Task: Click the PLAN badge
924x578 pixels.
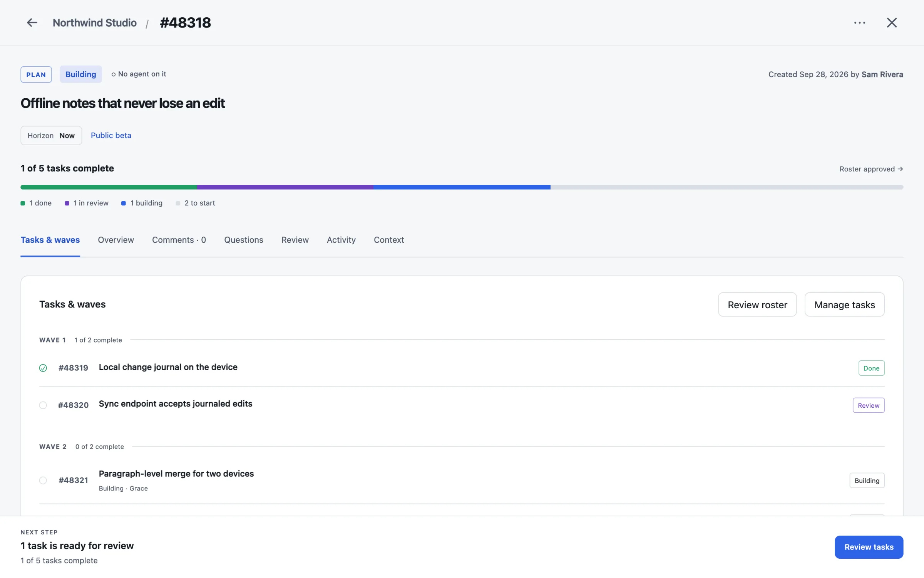Action: click(x=36, y=74)
